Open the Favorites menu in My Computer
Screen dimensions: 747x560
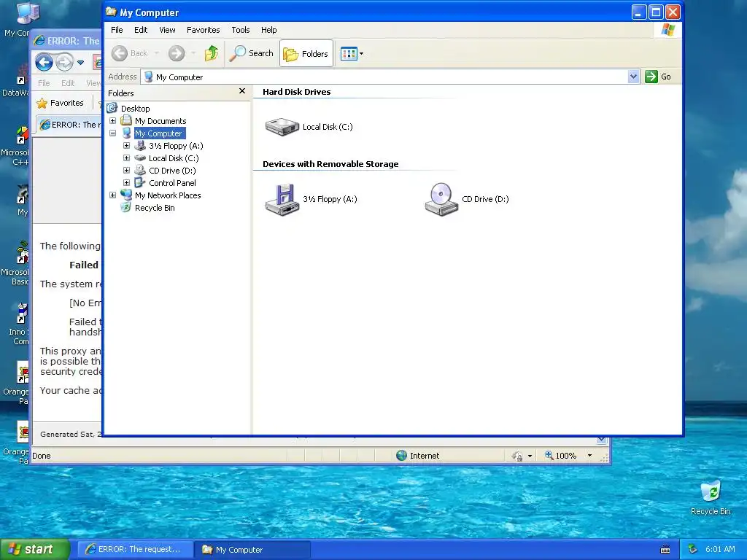click(204, 30)
